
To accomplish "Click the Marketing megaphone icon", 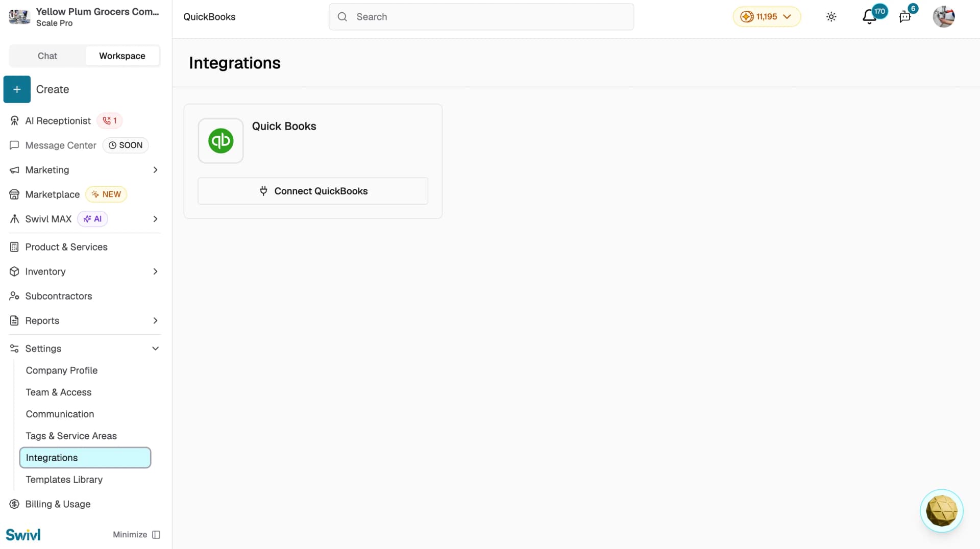I will pos(14,170).
